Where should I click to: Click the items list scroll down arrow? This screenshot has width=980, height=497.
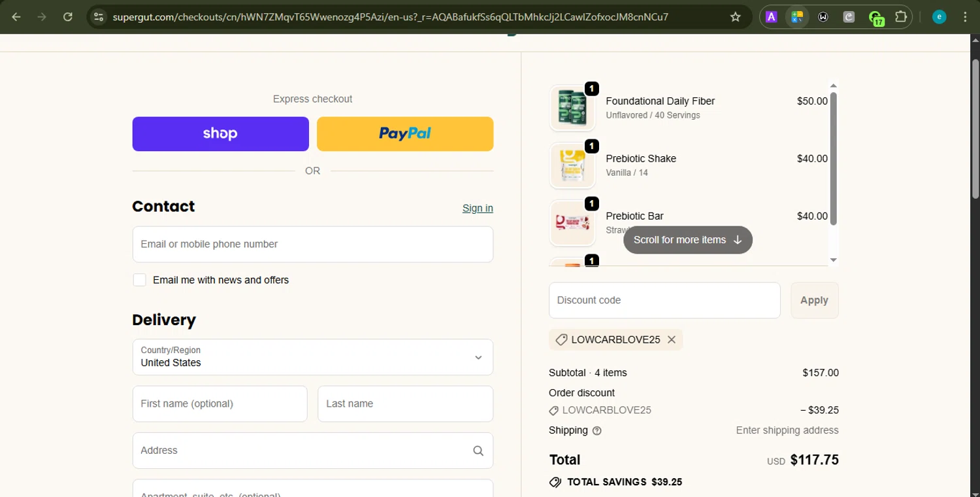(x=833, y=260)
